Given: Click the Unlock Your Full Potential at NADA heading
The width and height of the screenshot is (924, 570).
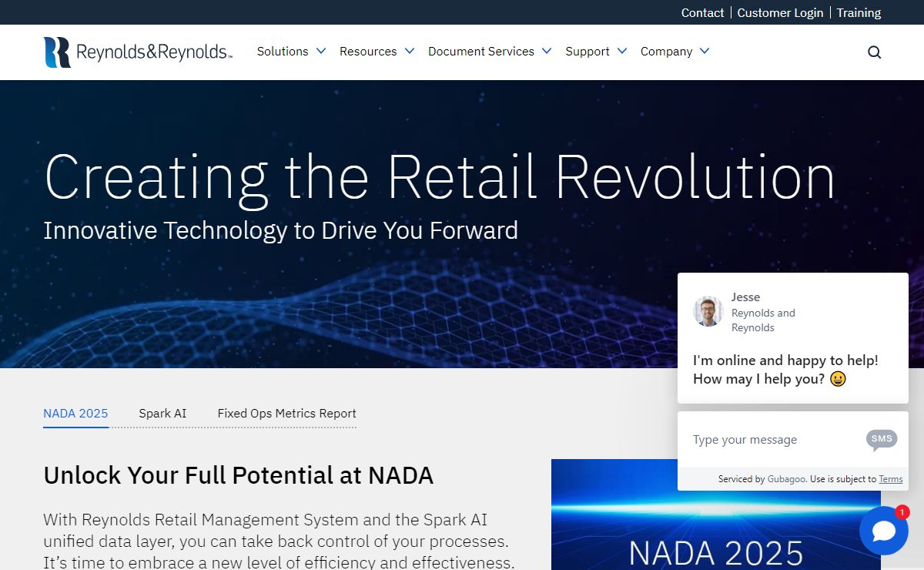Looking at the screenshot, I should 239,475.
